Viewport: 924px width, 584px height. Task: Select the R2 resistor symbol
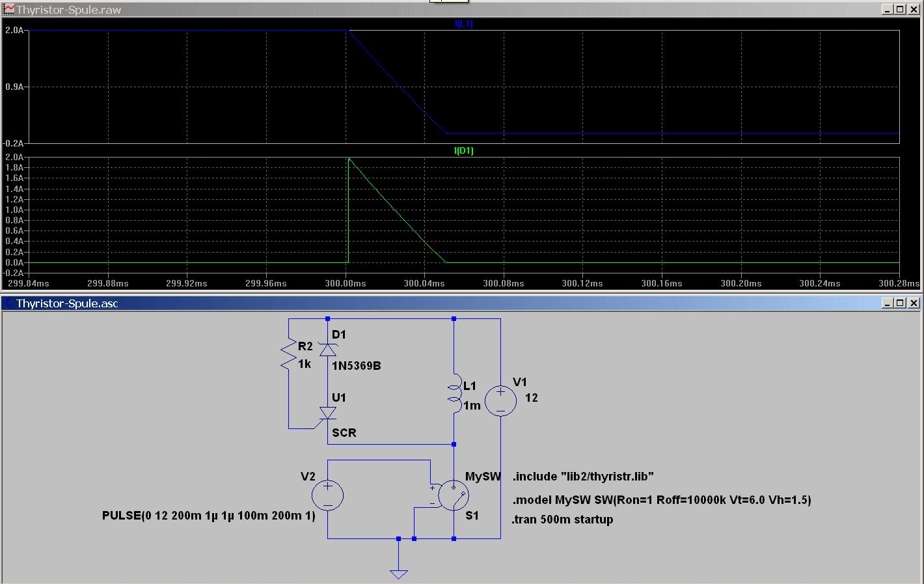(x=288, y=355)
